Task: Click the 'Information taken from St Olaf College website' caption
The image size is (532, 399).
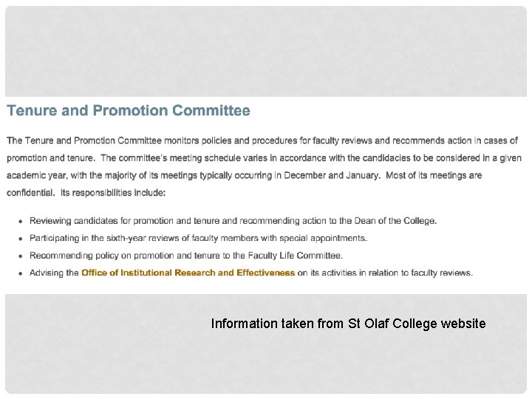Action: pos(348,324)
